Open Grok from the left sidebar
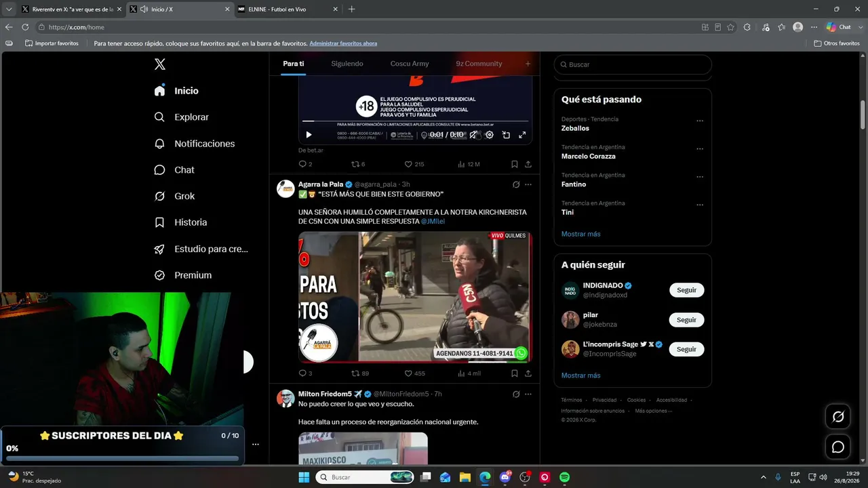Image resolution: width=868 pixels, height=488 pixels. click(175, 196)
